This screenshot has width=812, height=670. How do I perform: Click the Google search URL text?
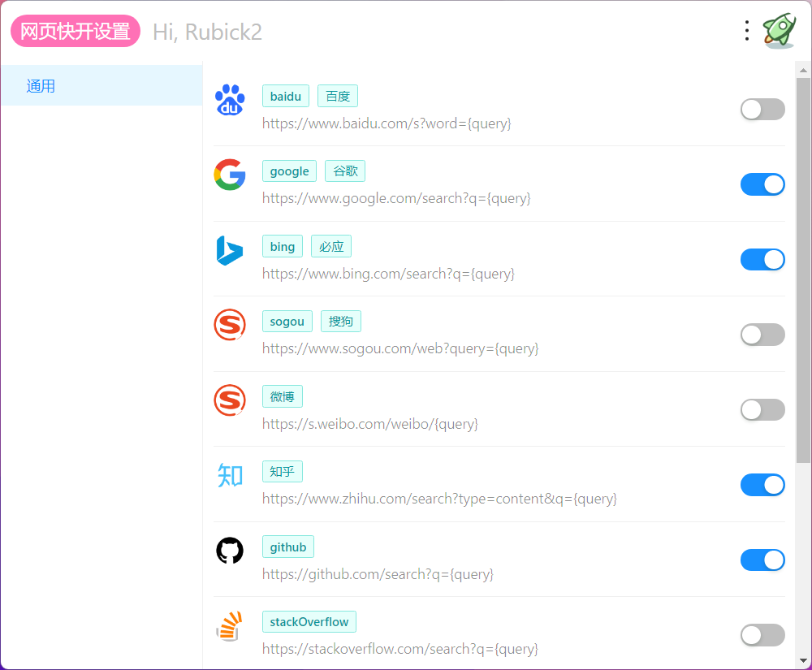(396, 199)
